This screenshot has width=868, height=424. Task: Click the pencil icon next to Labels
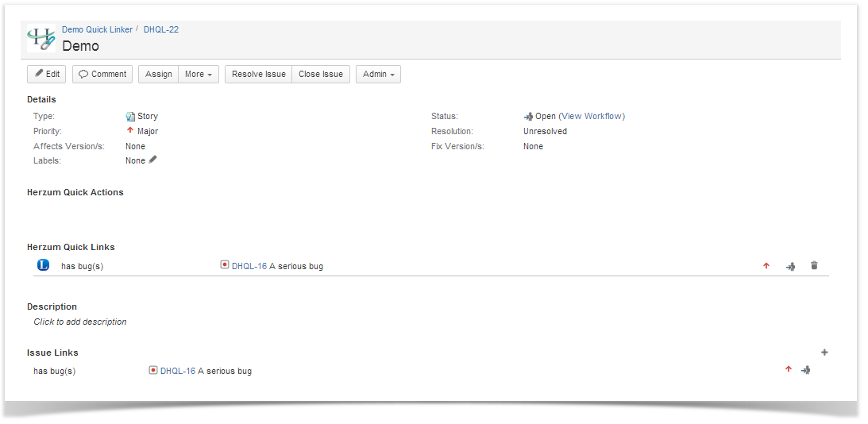pos(153,160)
